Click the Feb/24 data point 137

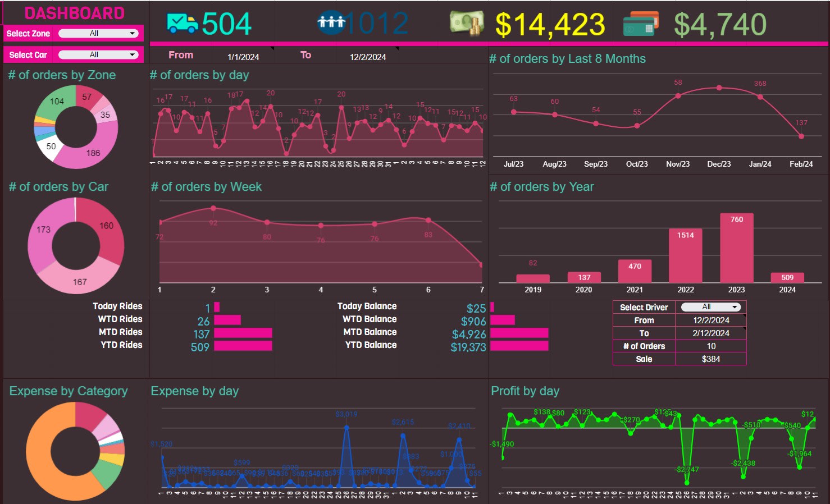tap(801, 136)
